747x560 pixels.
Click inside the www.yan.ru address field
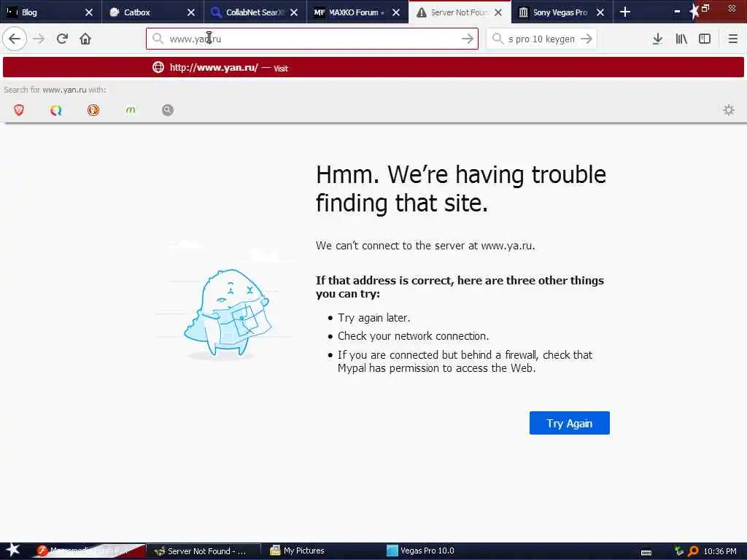[x=312, y=39]
